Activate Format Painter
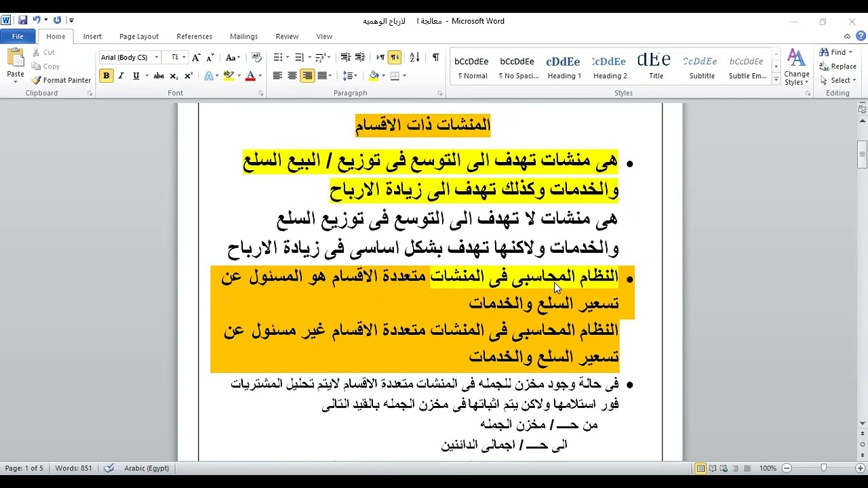Image resolution: width=868 pixels, height=488 pixels. (61, 80)
